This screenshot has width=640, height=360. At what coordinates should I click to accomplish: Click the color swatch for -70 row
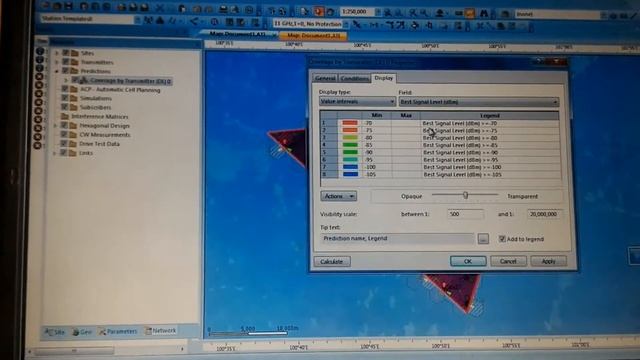(x=350, y=123)
